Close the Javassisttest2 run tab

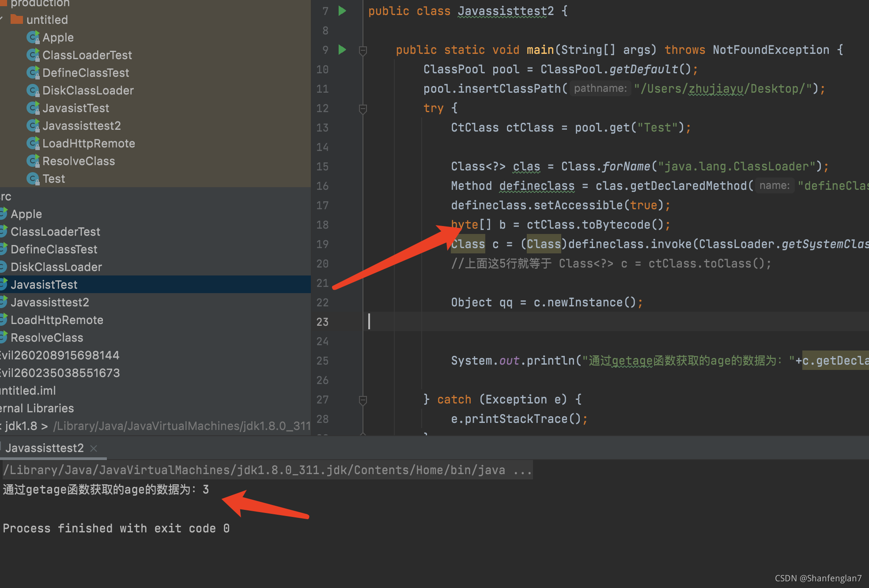click(x=94, y=449)
